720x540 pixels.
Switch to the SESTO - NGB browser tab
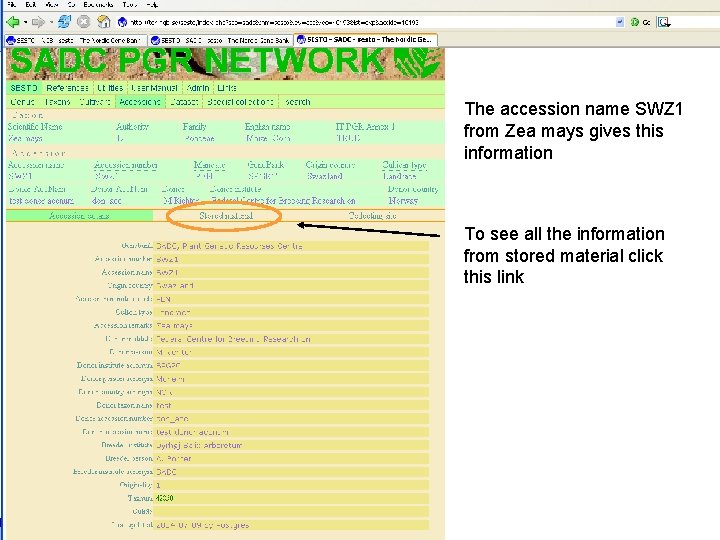[76, 40]
